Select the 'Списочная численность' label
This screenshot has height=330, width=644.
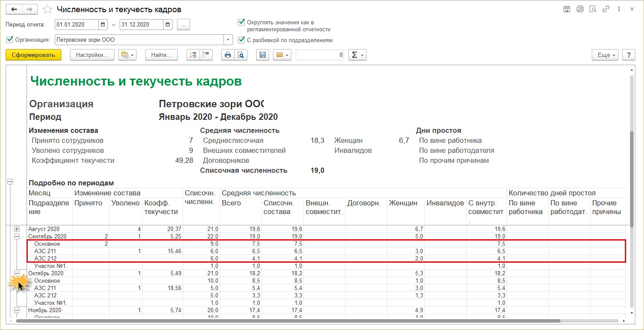(x=244, y=170)
